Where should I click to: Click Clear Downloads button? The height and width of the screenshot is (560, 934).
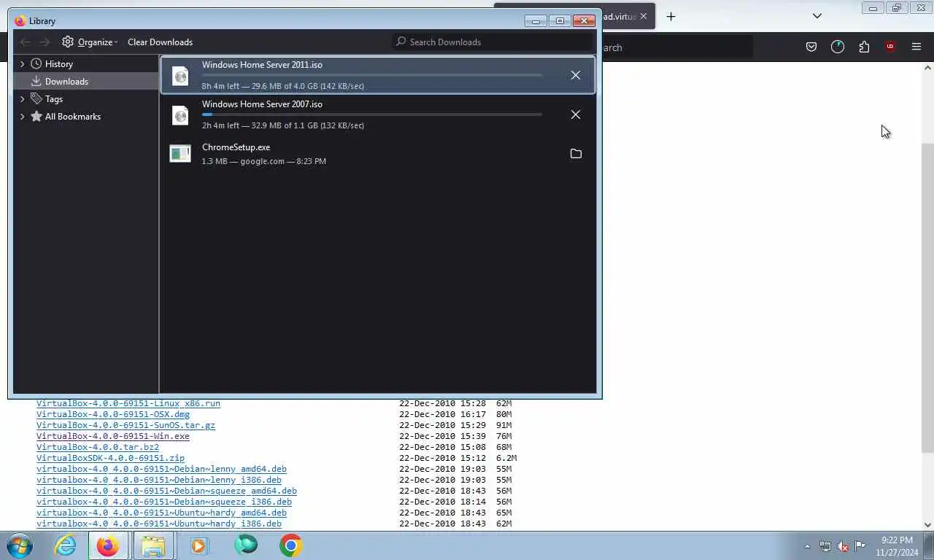[x=160, y=42]
